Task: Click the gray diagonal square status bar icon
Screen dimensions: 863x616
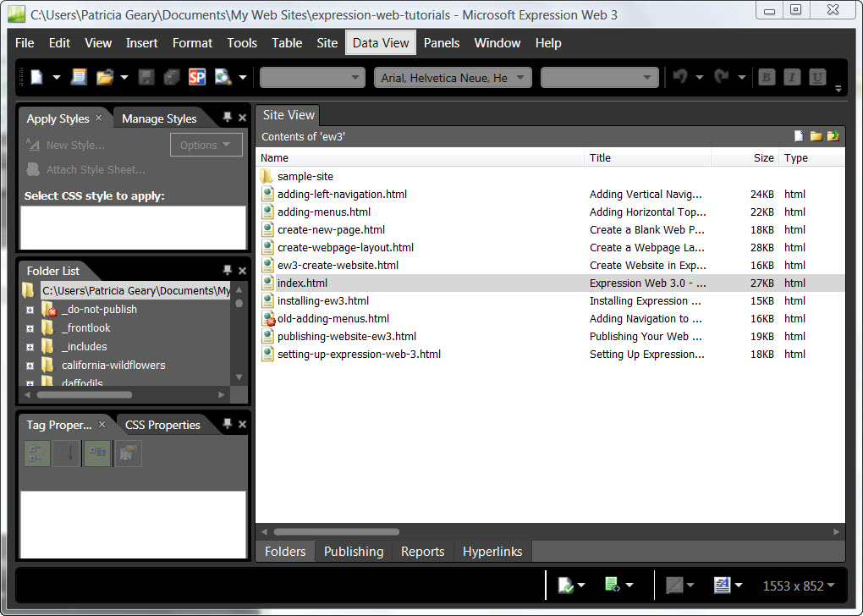Action: (674, 586)
